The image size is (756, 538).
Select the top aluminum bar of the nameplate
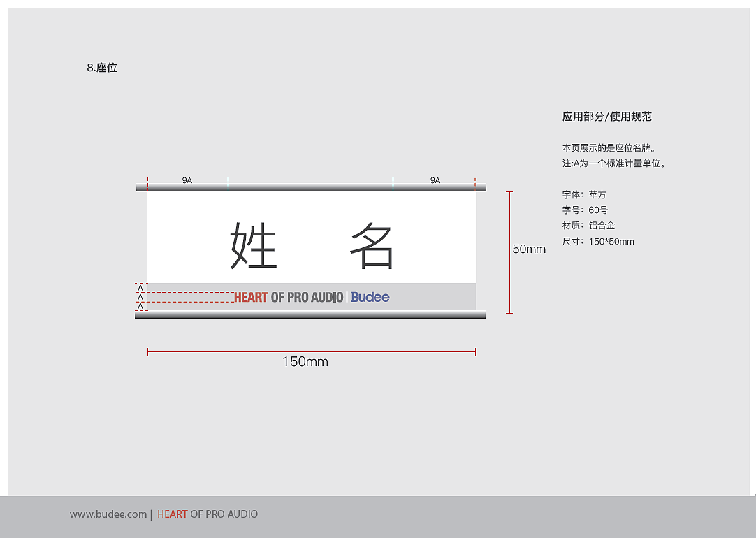(x=311, y=187)
